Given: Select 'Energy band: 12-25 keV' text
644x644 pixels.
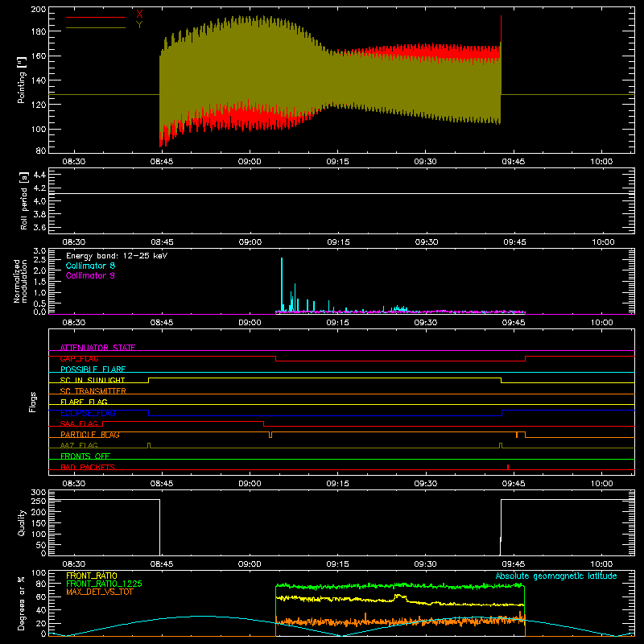Looking at the screenshot, I should coord(117,256).
